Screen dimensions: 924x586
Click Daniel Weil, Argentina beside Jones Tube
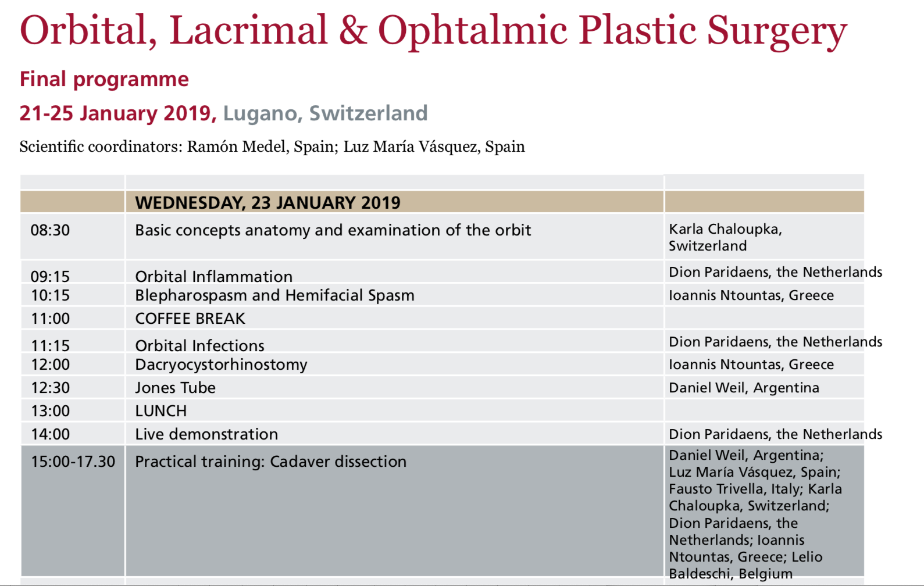(744, 388)
